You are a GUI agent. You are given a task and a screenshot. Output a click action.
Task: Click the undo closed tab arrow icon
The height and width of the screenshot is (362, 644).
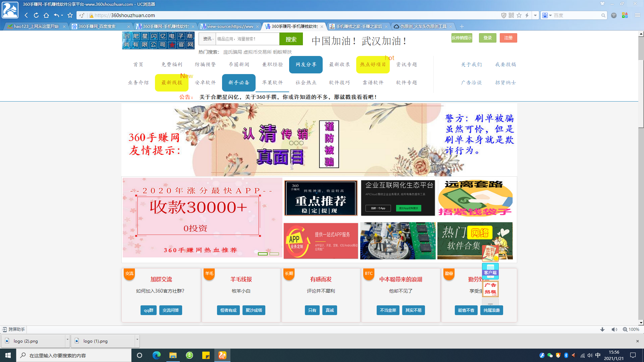(56, 15)
